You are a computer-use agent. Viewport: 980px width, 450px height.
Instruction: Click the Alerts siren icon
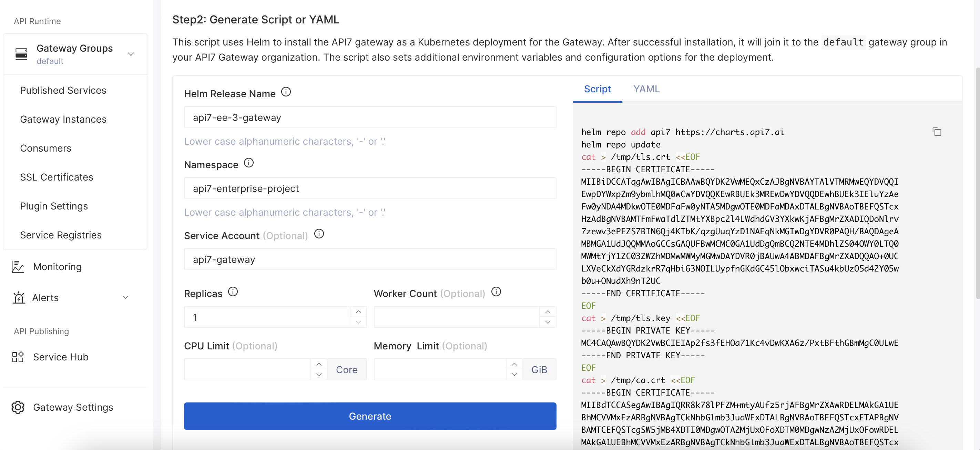(x=19, y=297)
